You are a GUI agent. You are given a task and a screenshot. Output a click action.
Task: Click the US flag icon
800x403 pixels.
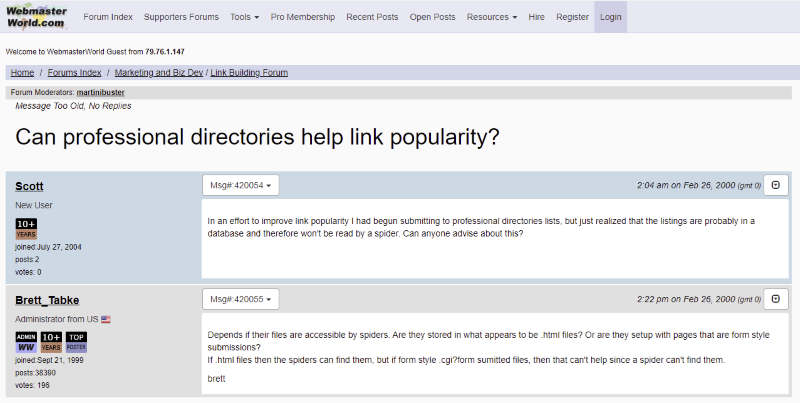[106, 319]
